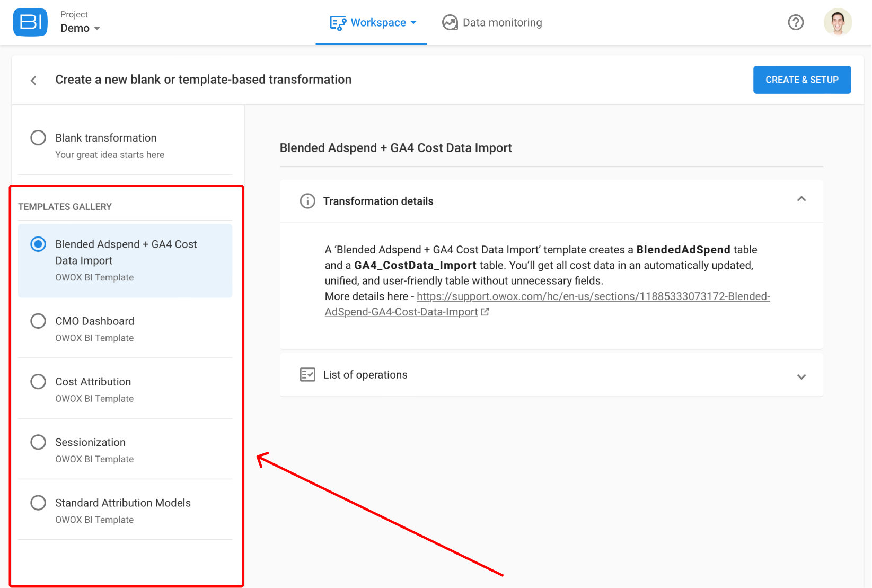Click the 'Standard Attribution Models' template title
872x588 pixels.
point(123,503)
